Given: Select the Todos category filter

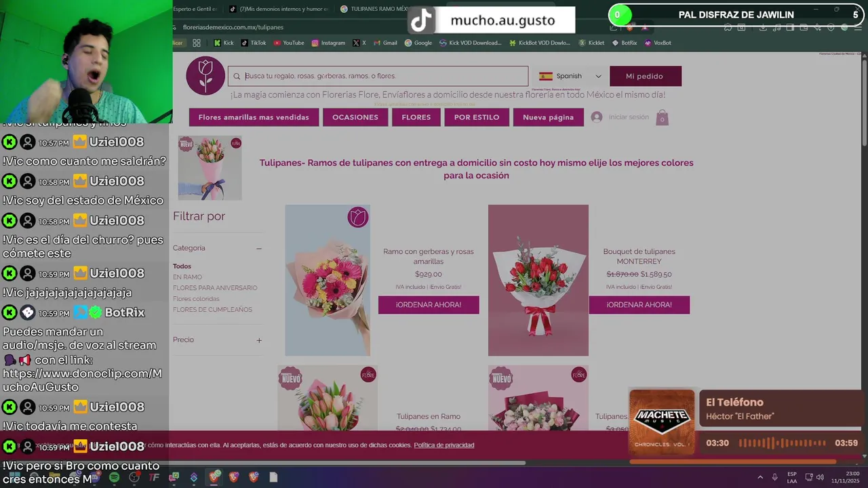Looking at the screenshot, I should [x=182, y=266].
